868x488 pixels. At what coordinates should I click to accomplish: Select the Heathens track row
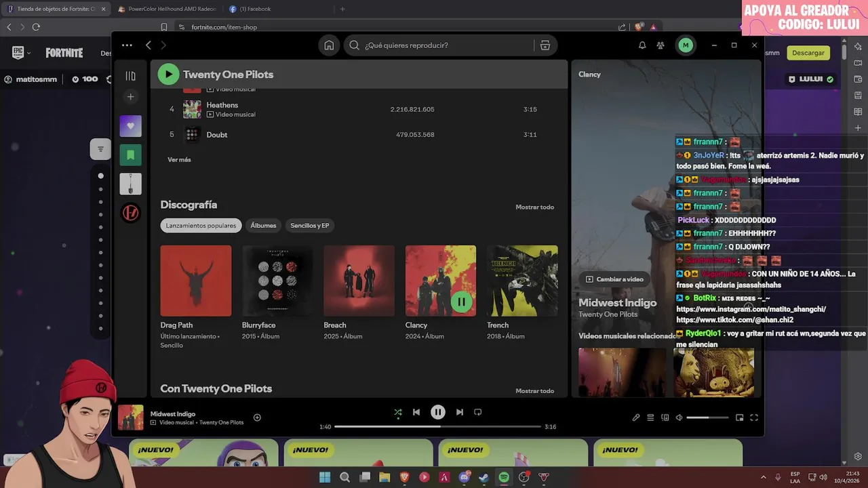pyautogui.click(x=359, y=109)
